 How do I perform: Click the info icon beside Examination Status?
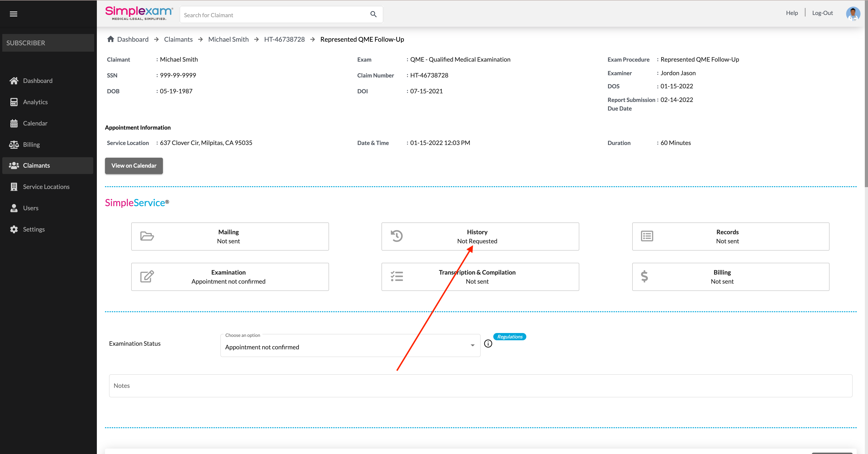tap(488, 344)
